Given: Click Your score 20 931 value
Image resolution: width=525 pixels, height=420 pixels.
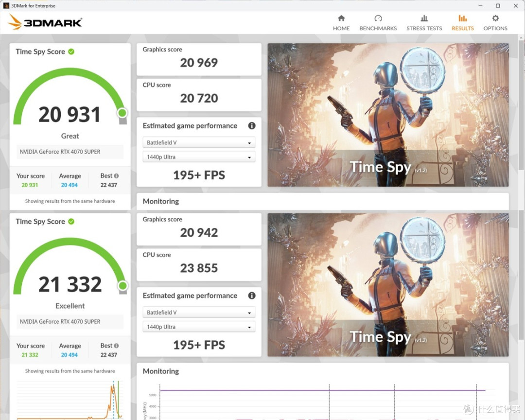Looking at the screenshot, I should pos(30,185).
